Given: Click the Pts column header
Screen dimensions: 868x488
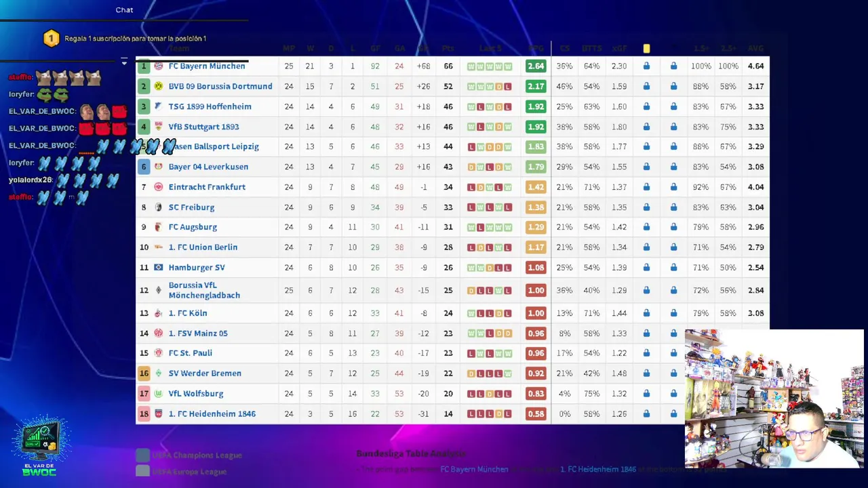Looking at the screenshot, I should (448, 48).
